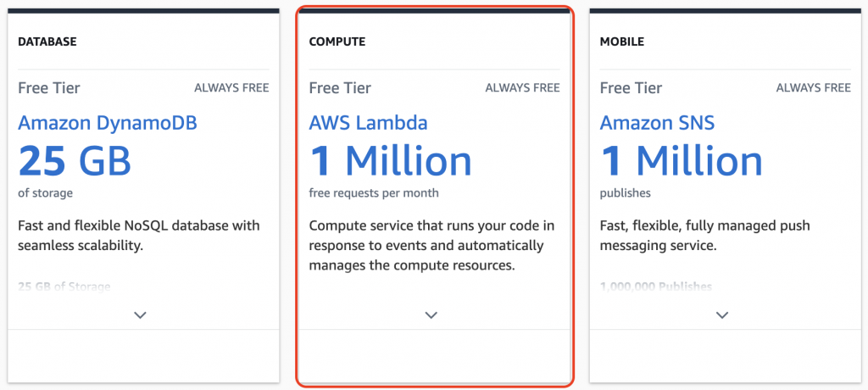Click the DynamoDB NoSQL description text

tap(139, 236)
